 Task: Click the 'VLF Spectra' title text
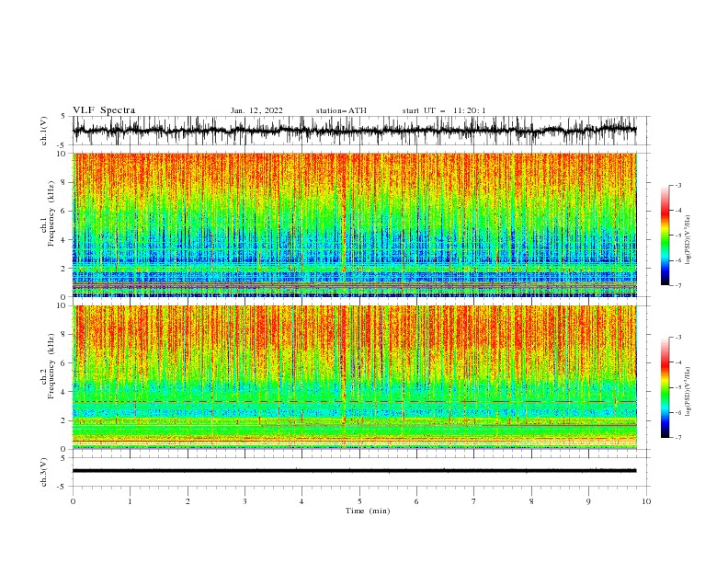pyautogui.click(x=104, y=110)
